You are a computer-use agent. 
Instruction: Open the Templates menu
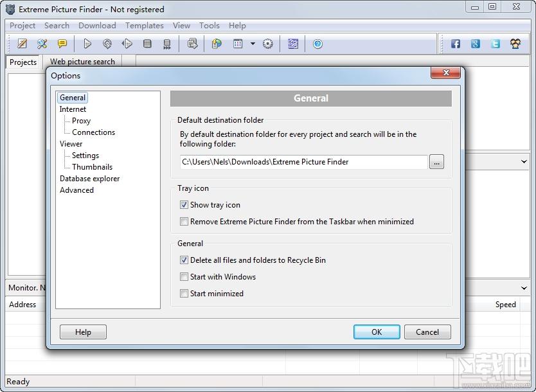pyautogui.click(x=144, y=26)
